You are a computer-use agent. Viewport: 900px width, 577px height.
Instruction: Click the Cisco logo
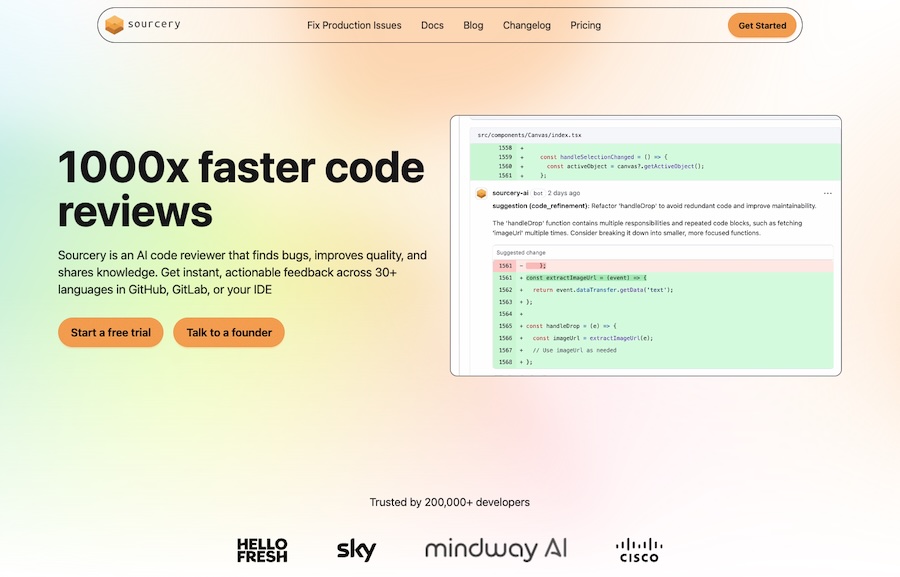639,549
